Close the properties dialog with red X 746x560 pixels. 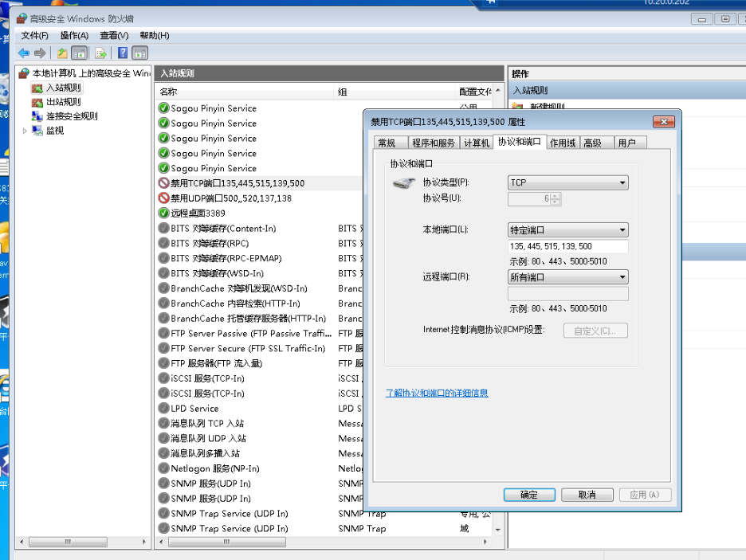664,122
